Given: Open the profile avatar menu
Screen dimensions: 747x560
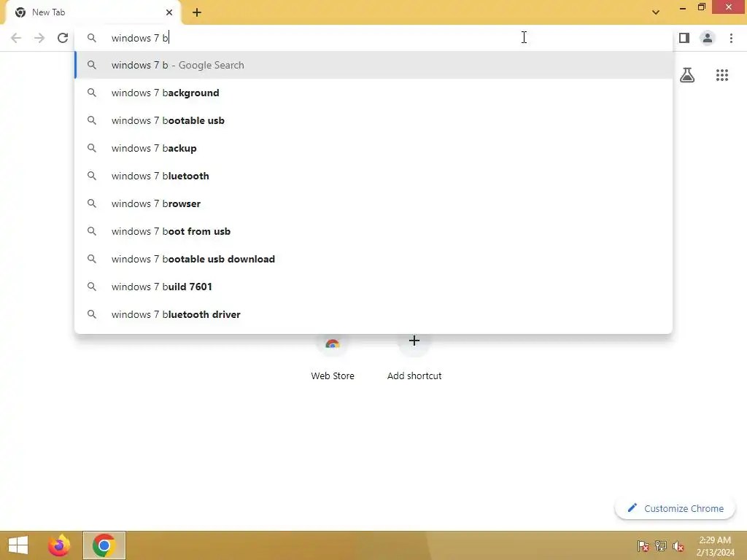Looking at the screenshot, I should tap(708, 38).
